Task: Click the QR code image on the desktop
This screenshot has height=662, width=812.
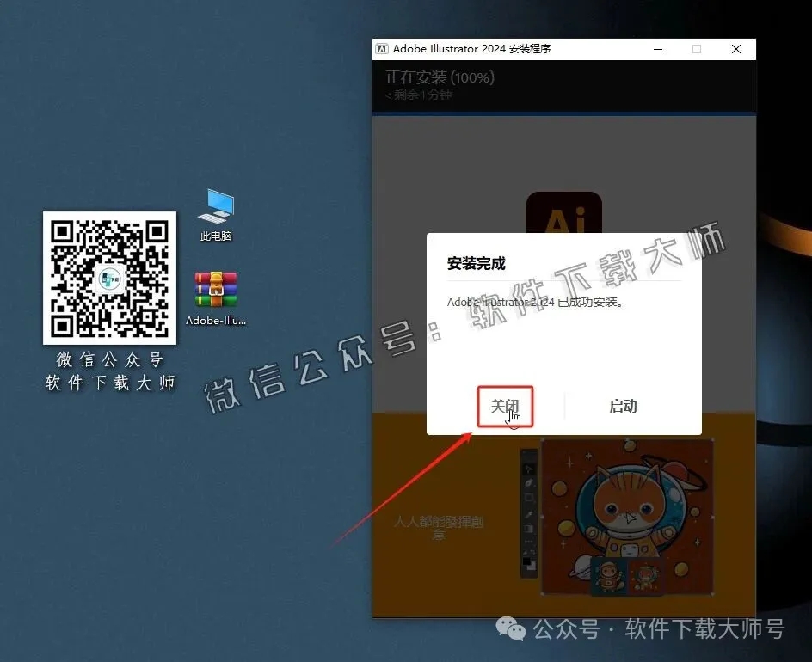Action: click(109, 278)
